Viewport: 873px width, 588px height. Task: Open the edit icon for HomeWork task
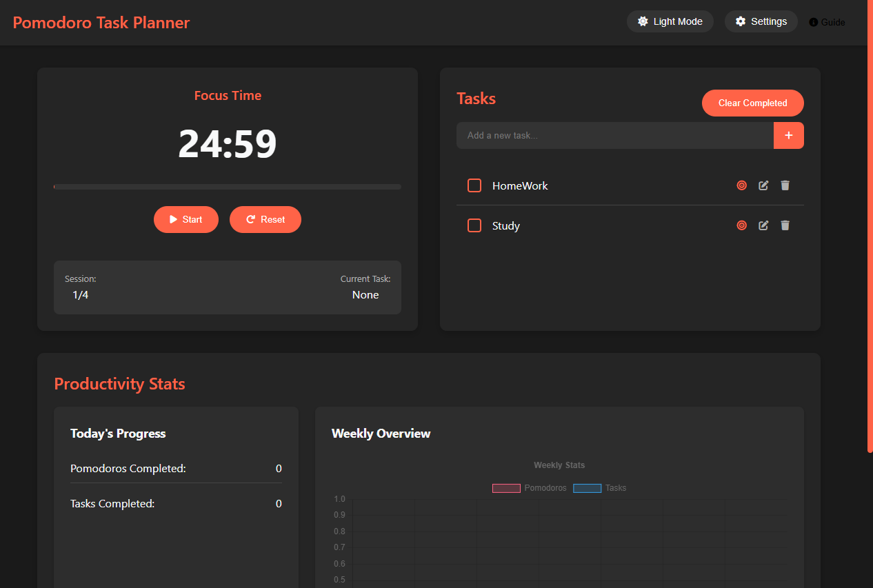pyautogui.click(x=763, y=185)
